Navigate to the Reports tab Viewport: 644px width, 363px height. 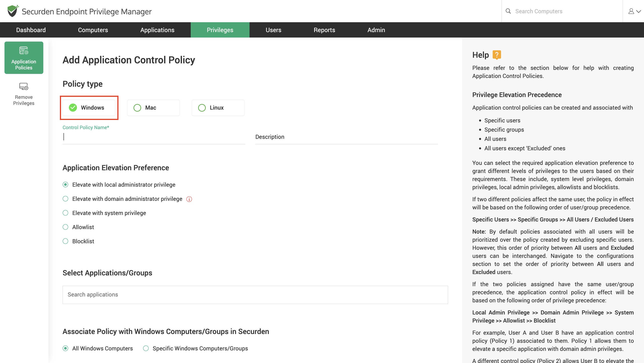tap(324, 30)
